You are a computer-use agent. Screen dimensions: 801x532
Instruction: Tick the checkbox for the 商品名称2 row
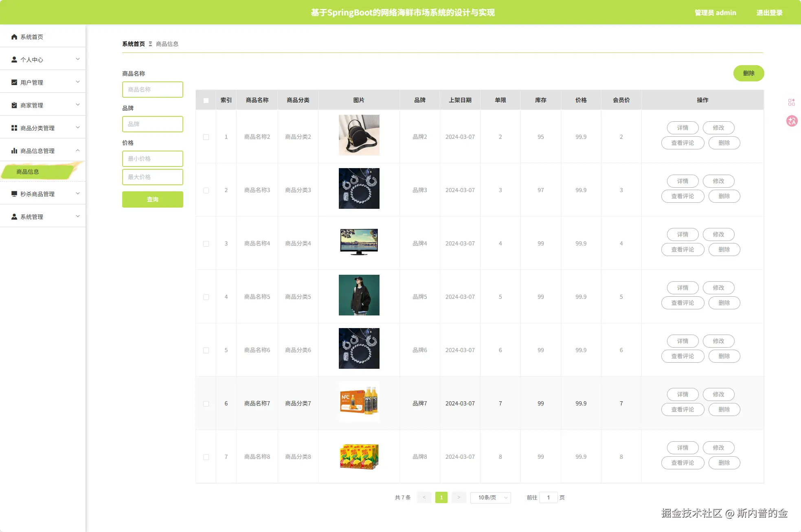click(206, 137)
